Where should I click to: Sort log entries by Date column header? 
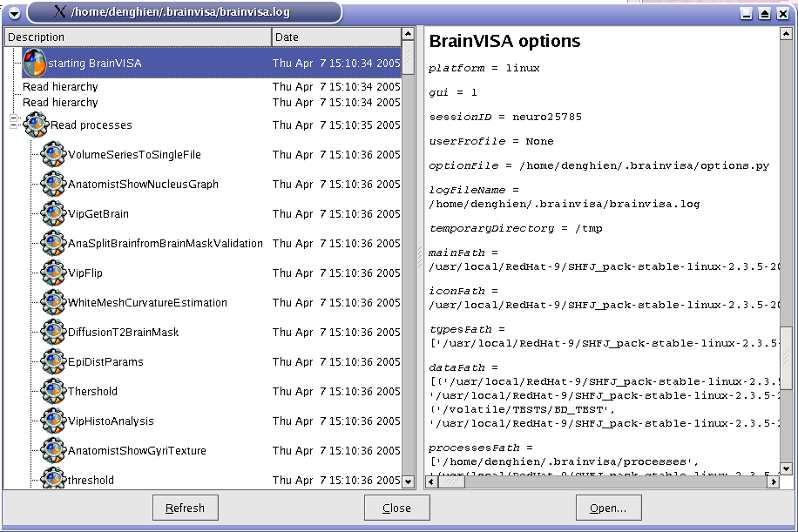click(x=335, y=37)
